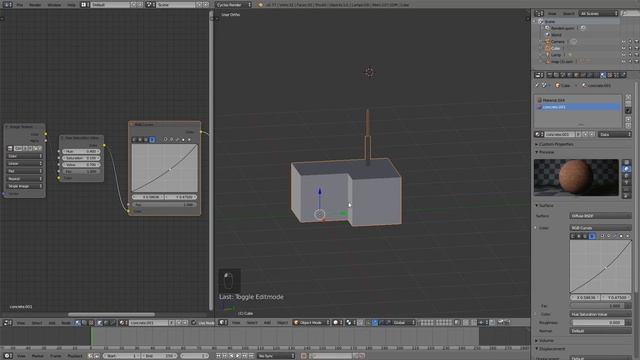Click the mouse indicator icon in 3D viewport
This screenshot has height=360, width=640.
229,280
